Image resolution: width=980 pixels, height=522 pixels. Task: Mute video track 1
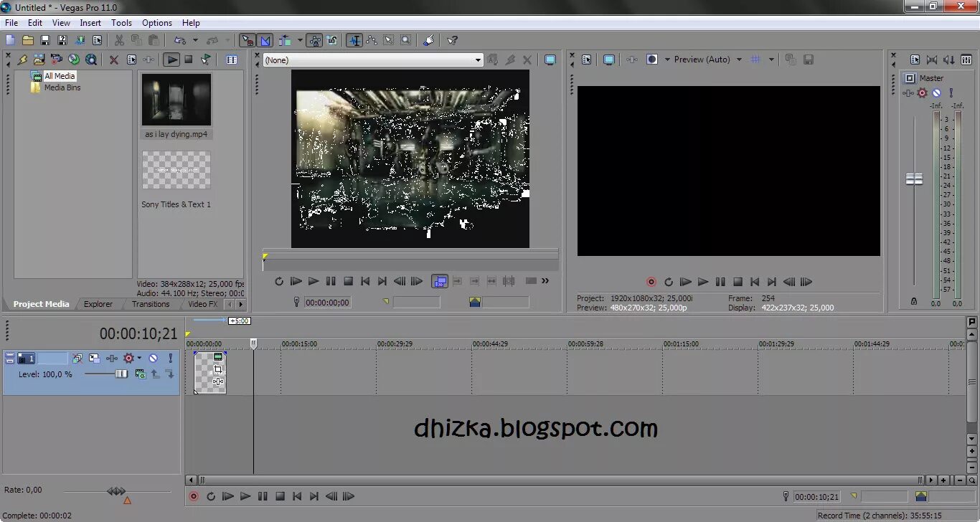pyautogui.click(x=153, y=358)
